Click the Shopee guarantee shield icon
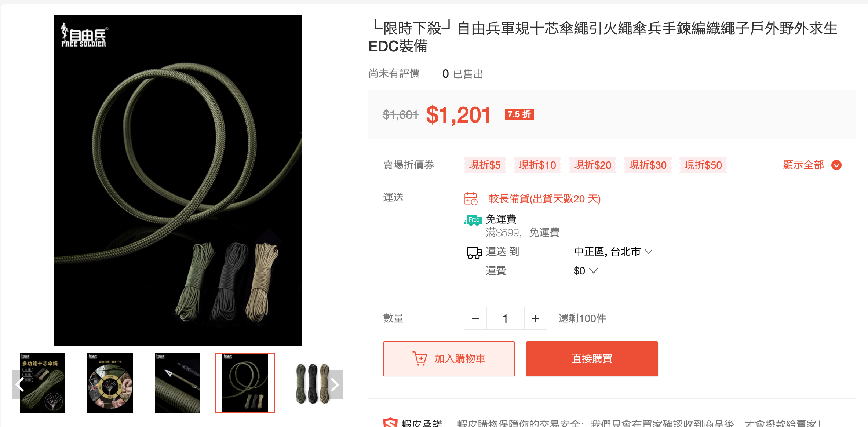 pos(390,423)
